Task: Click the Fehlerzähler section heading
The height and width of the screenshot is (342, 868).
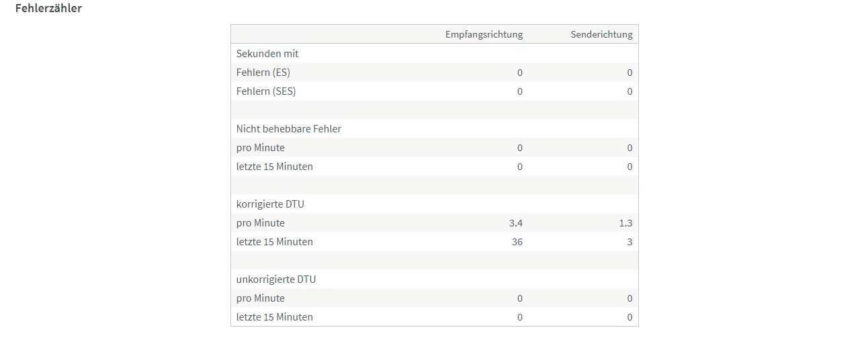Action: (48, 9)
